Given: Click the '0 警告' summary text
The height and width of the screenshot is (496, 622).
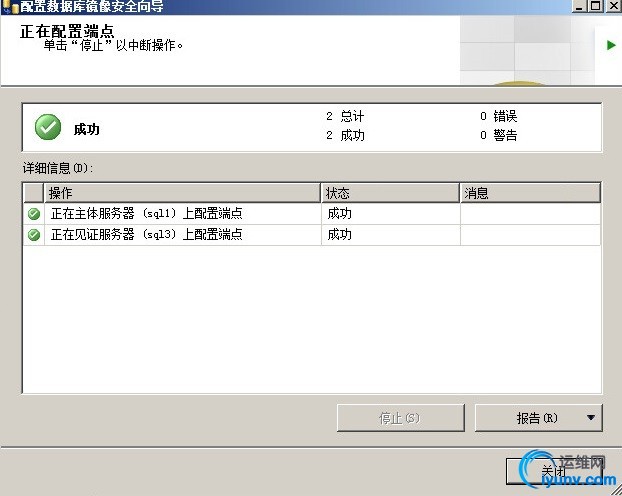Looking at the screenshot, I should tap(499, 135).
